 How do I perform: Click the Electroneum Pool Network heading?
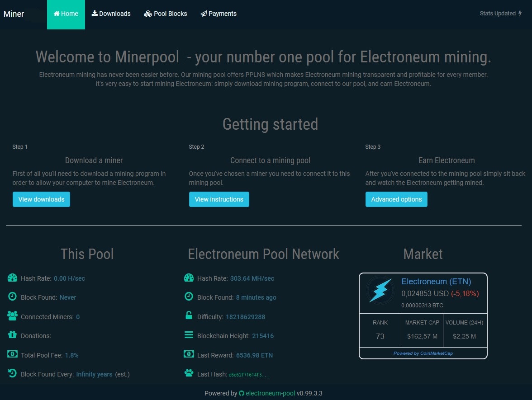click(x=264, y=254)
